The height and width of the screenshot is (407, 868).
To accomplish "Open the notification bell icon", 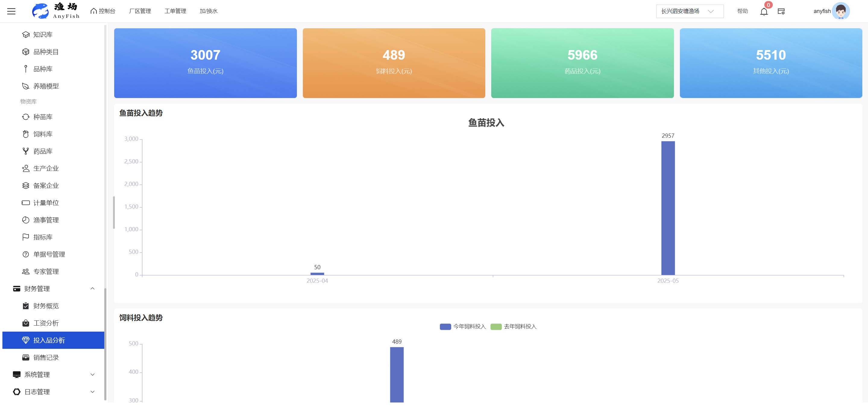I will point(763,12).
